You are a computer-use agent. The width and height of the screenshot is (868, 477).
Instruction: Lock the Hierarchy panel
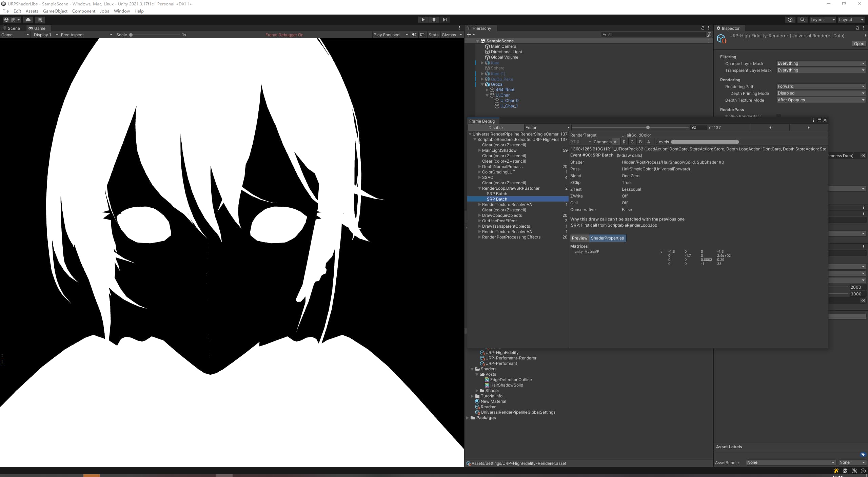(703, 28)
